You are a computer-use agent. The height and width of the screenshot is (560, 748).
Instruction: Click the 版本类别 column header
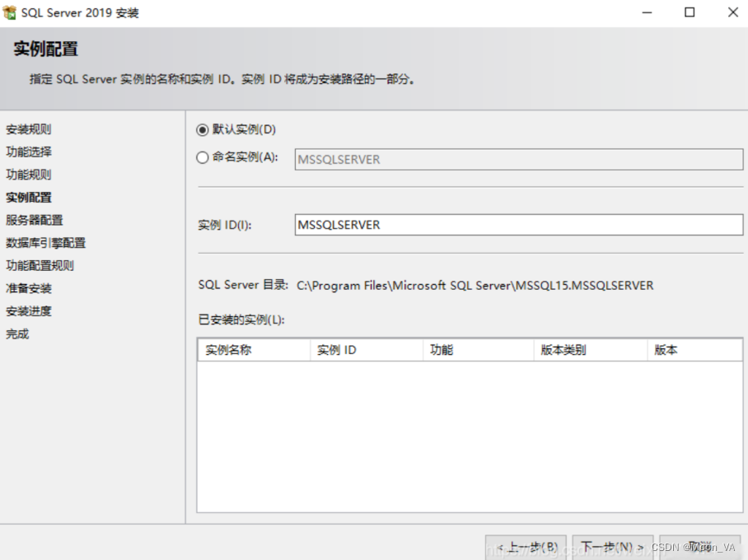tap(591, 350)
